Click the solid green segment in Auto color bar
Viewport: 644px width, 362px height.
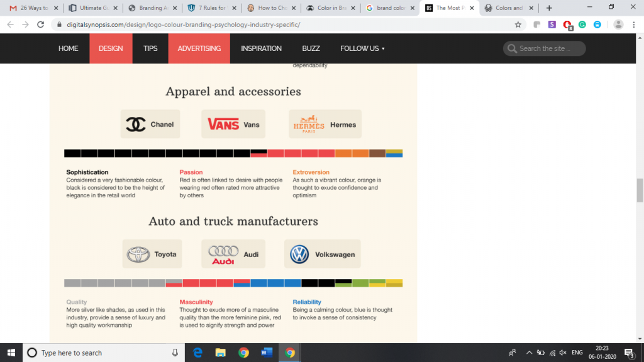click(360, 283)
